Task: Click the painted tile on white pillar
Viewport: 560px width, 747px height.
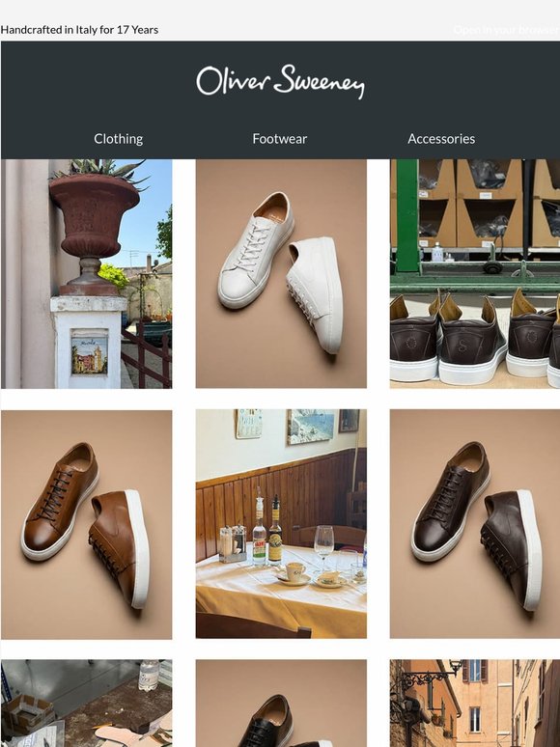Action: [90, 355]
